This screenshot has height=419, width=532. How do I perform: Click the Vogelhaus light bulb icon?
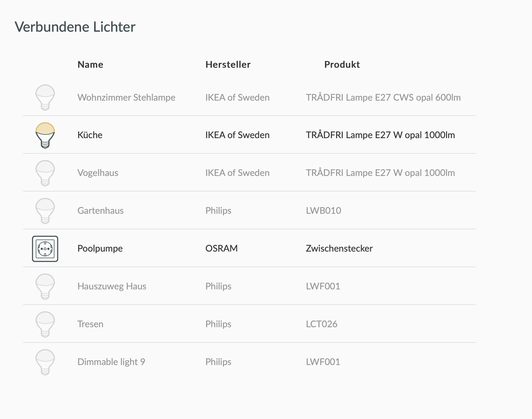(x=45, y=173)
